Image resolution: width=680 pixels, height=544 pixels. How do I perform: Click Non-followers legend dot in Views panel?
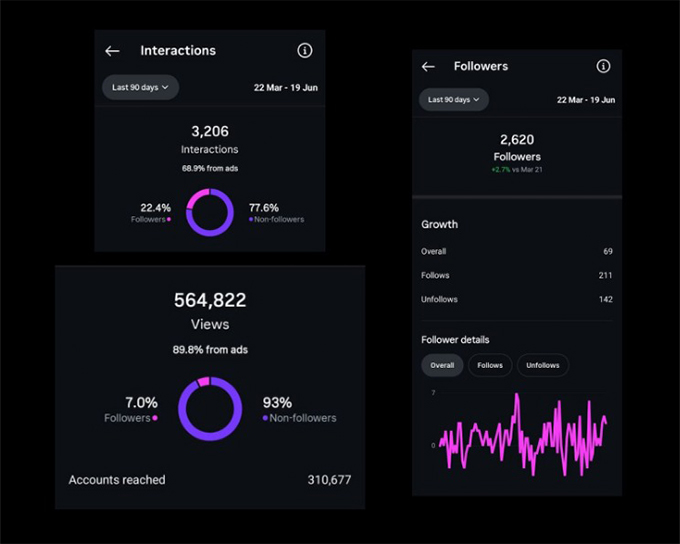(265, 418)
